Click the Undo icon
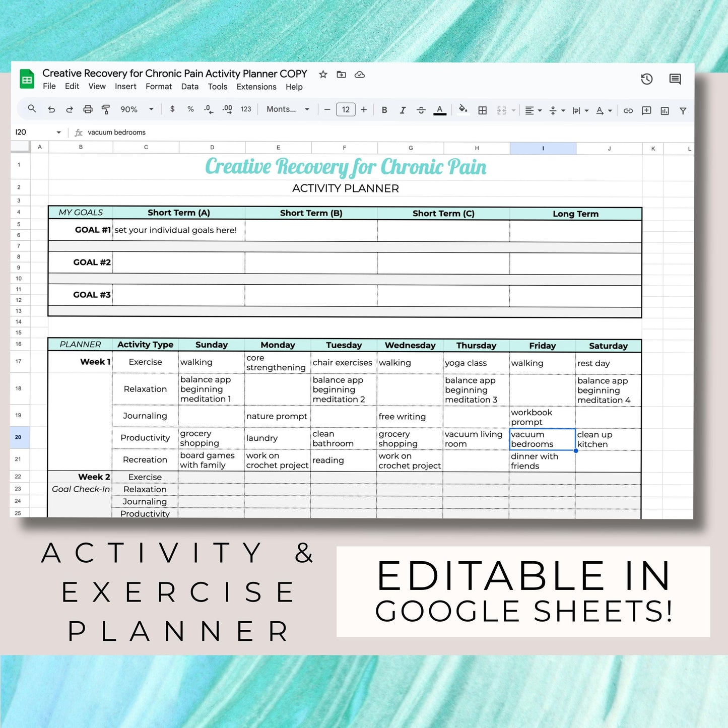The height and width of the screenshot is (728, 728). click(51, 109)
